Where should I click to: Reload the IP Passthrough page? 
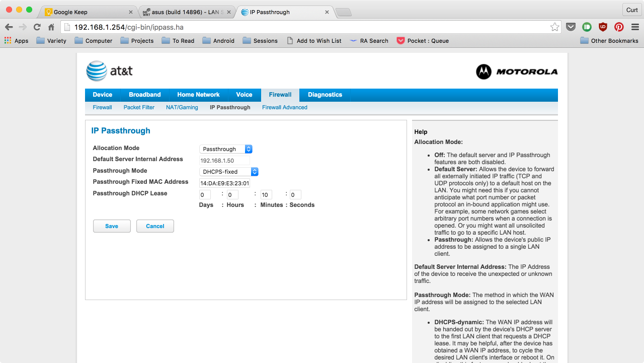(37, 27)
